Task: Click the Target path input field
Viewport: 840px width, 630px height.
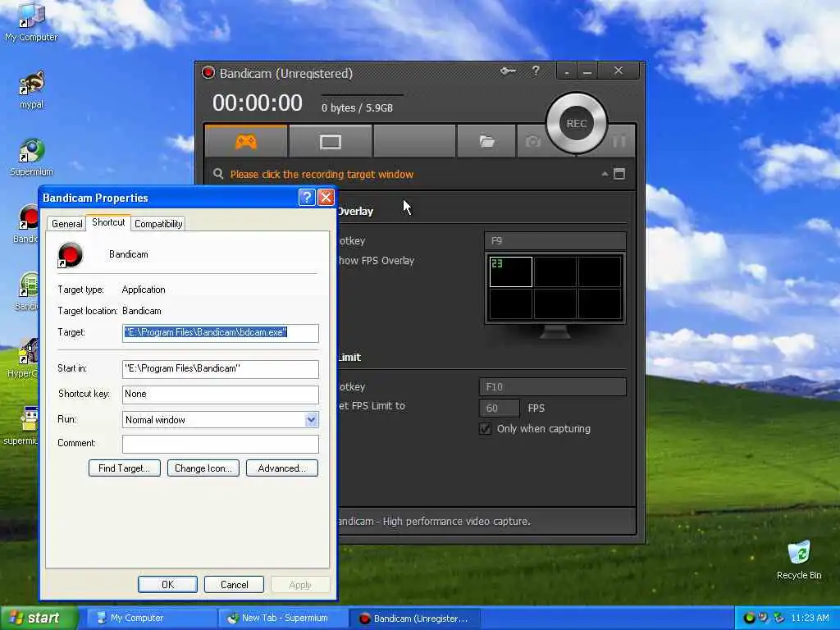Action: pos(220,333)
